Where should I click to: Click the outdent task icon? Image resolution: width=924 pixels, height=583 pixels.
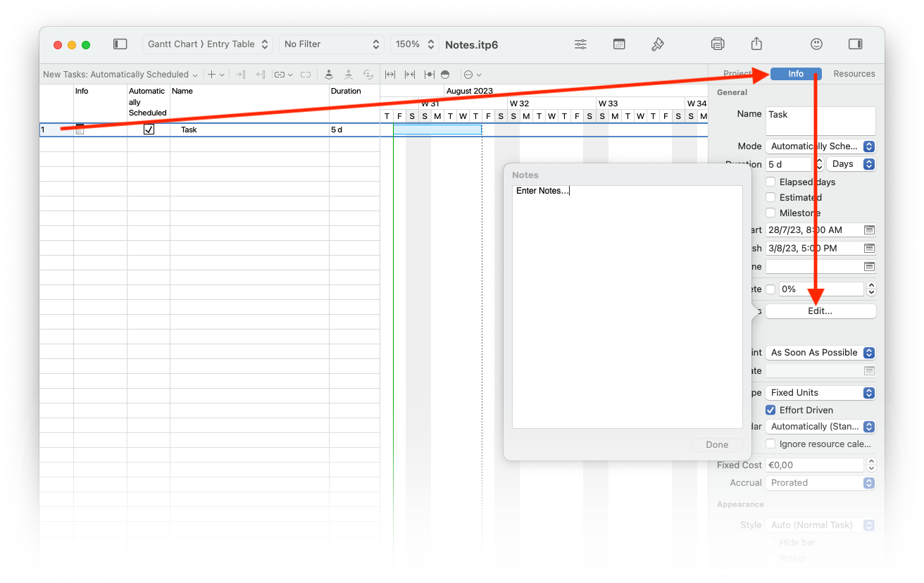point(260,74)
